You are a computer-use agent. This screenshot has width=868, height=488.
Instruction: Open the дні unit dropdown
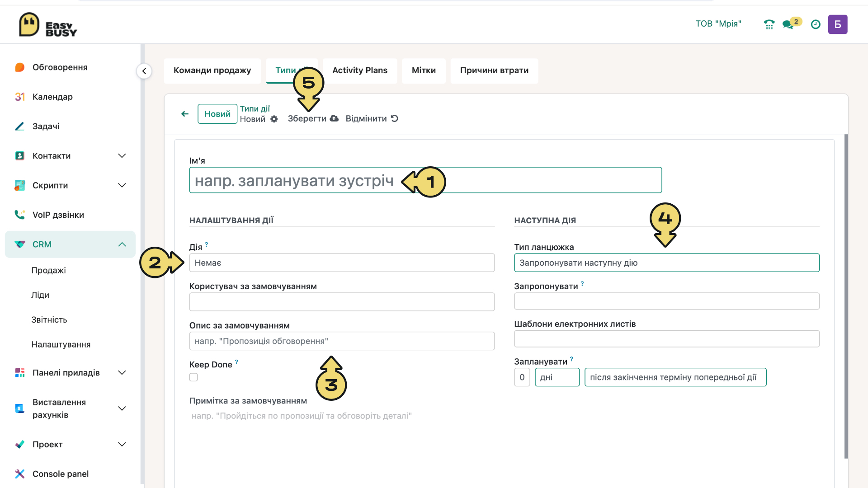[557, 377]
